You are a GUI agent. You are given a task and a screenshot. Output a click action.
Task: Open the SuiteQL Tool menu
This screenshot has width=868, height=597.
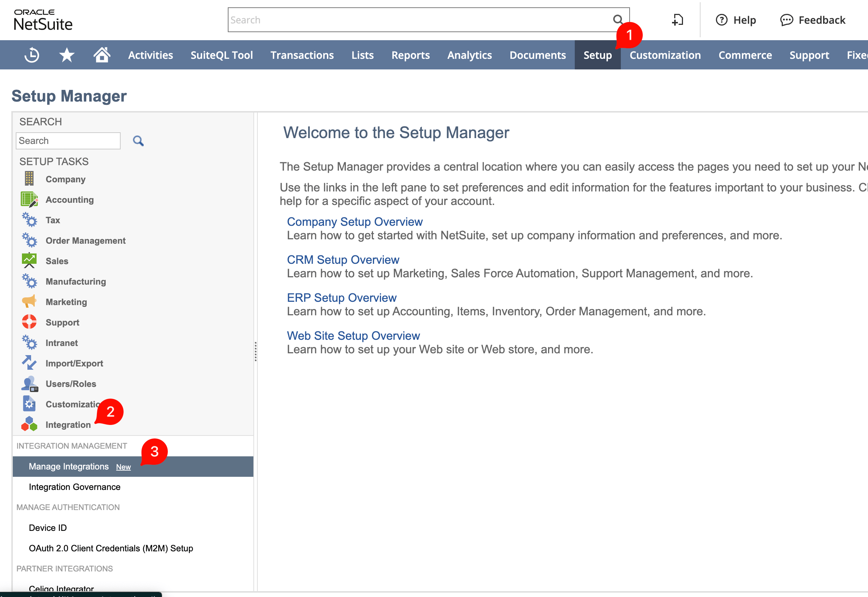[222, 55]
